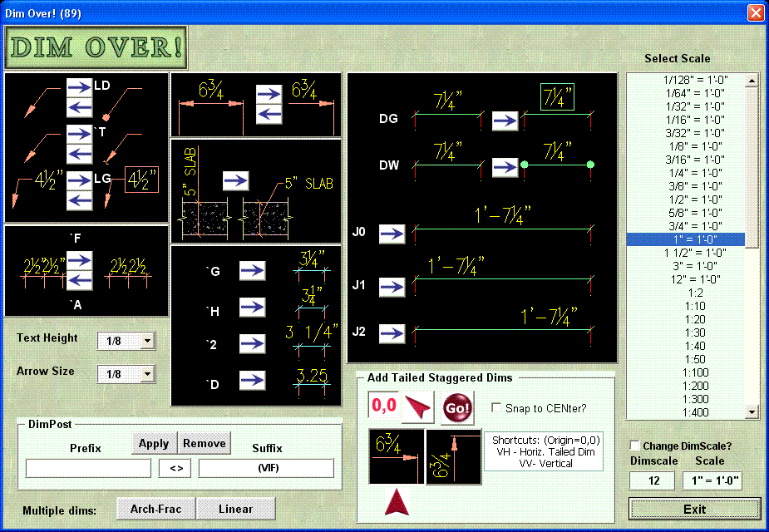Select scale 1:10

coord(686,306)
